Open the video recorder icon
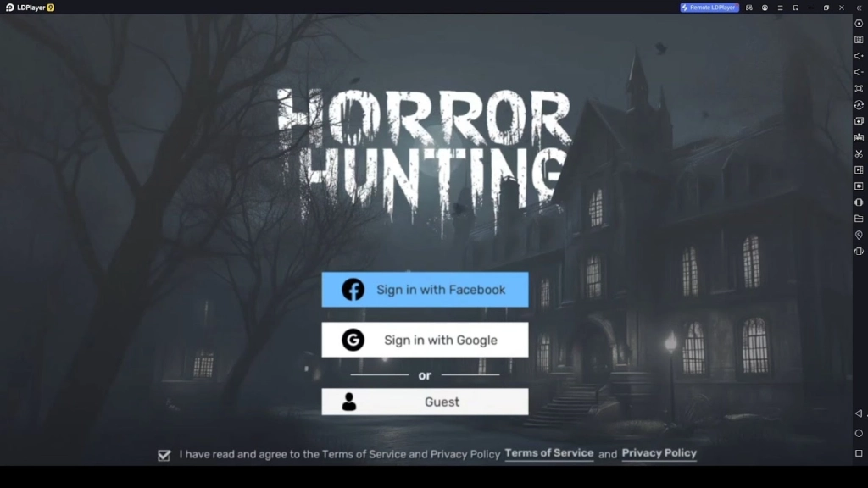868x488 pixels. tap(859, 169)
